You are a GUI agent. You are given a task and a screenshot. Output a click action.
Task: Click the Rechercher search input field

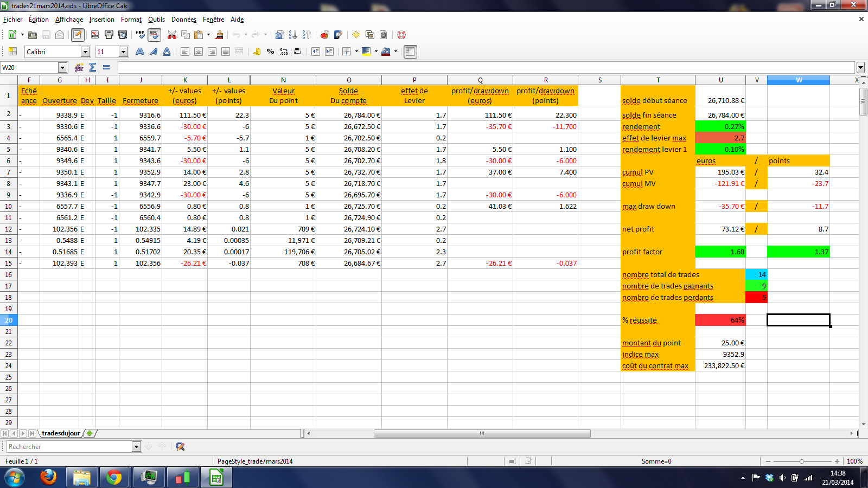[69, 446]
